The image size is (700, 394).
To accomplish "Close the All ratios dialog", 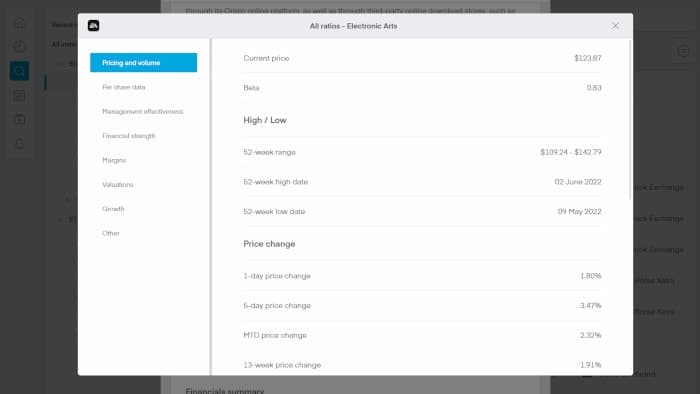I will (x=615, y=26).
